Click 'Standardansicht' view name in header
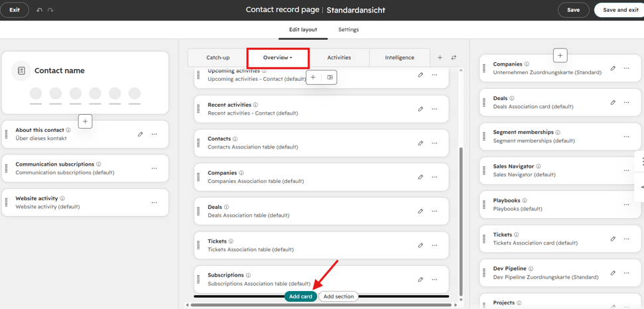 click(x=356, y=10)
